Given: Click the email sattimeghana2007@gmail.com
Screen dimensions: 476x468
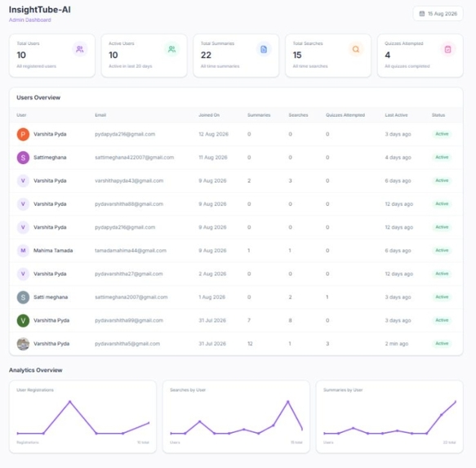Looking at the screenshot, I should click(x=131, y=297).
